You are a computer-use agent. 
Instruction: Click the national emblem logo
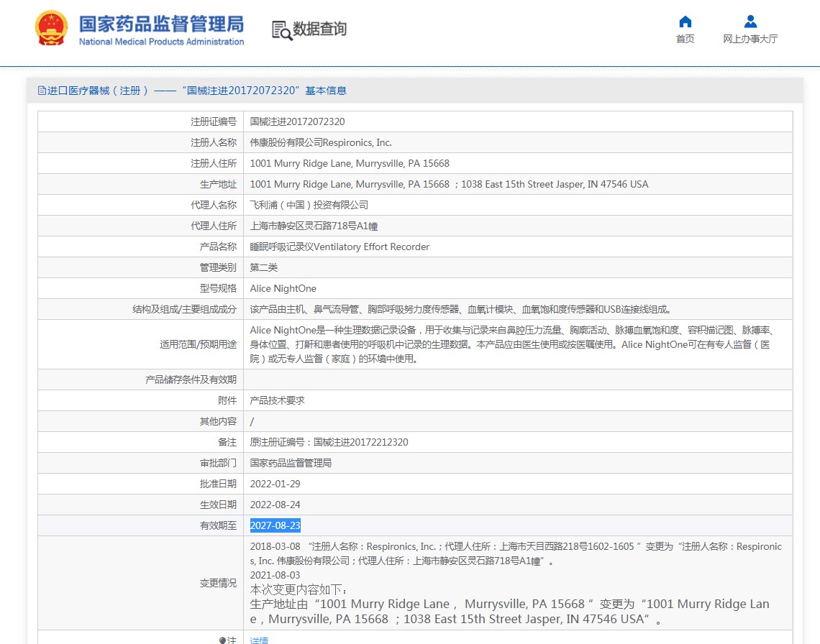51,28
